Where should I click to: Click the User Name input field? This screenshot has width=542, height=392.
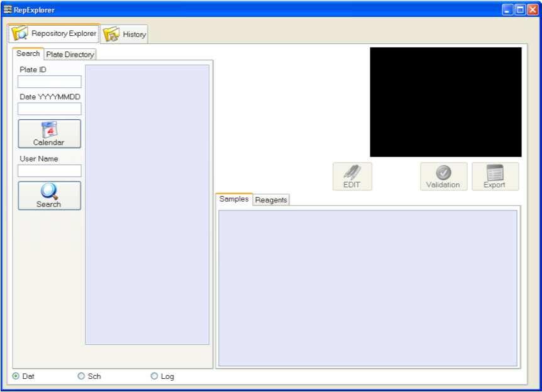(x=50, y=171)
